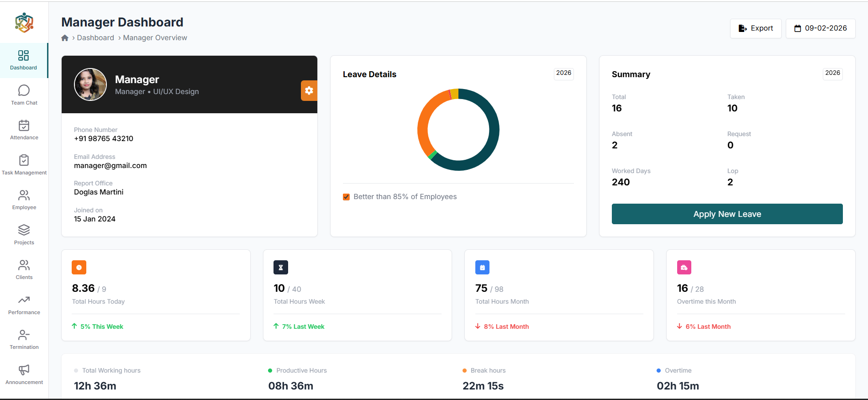Select the Attendance menu label
The image size is (868, 400).
coord(24,137)
